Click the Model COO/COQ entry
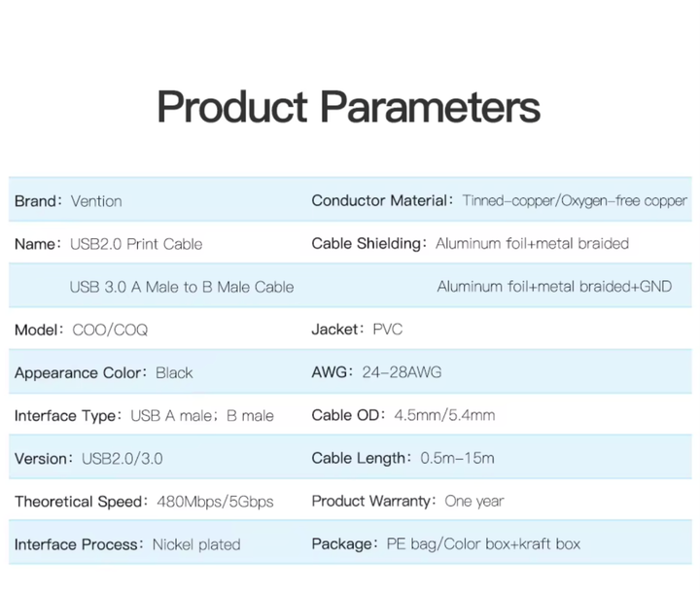Image resolution: width=700 pixels, height=593 pixels. pyautogui.click(x=82, y=330)
